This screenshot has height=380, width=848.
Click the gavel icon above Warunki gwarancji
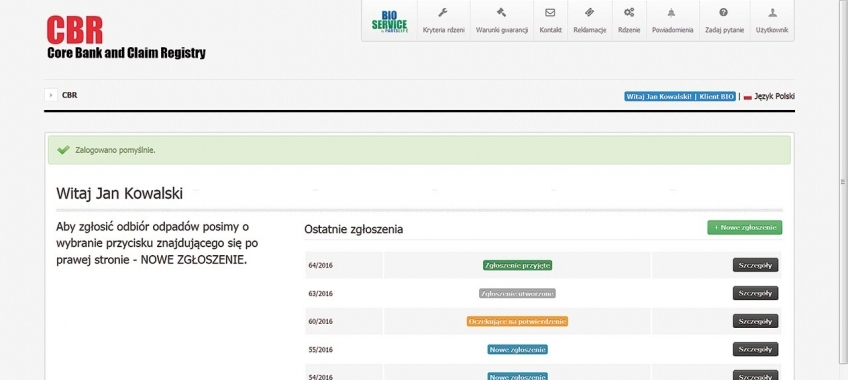tap(501, 12)
